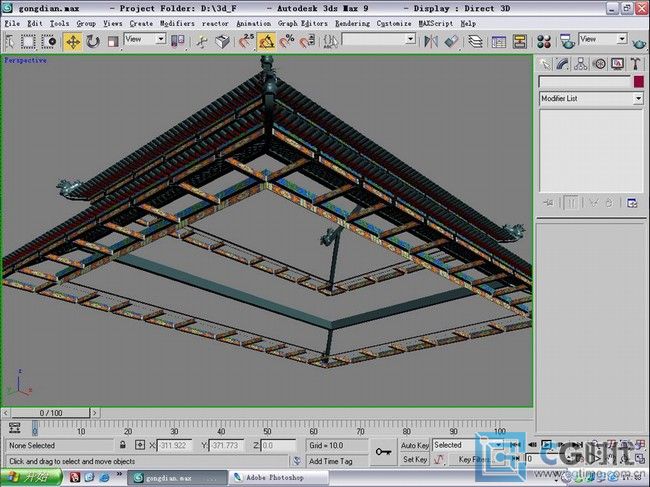Click the X coordinate field

click(174, 446)
